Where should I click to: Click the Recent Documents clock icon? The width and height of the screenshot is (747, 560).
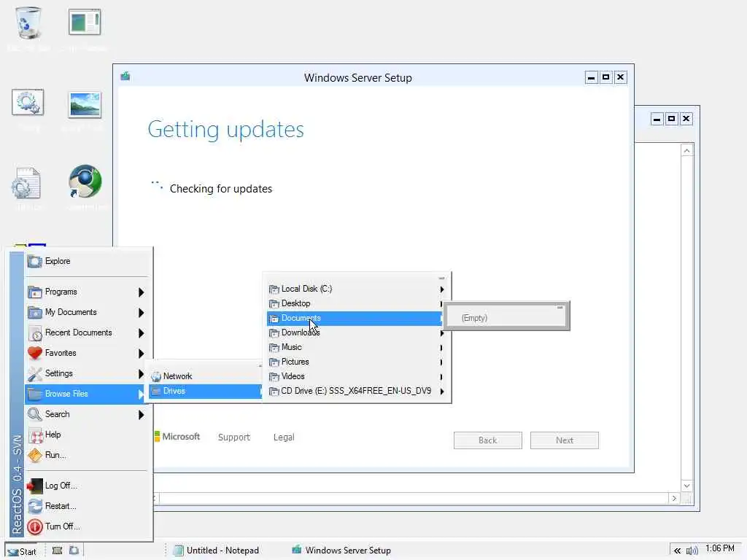(35, 332)
